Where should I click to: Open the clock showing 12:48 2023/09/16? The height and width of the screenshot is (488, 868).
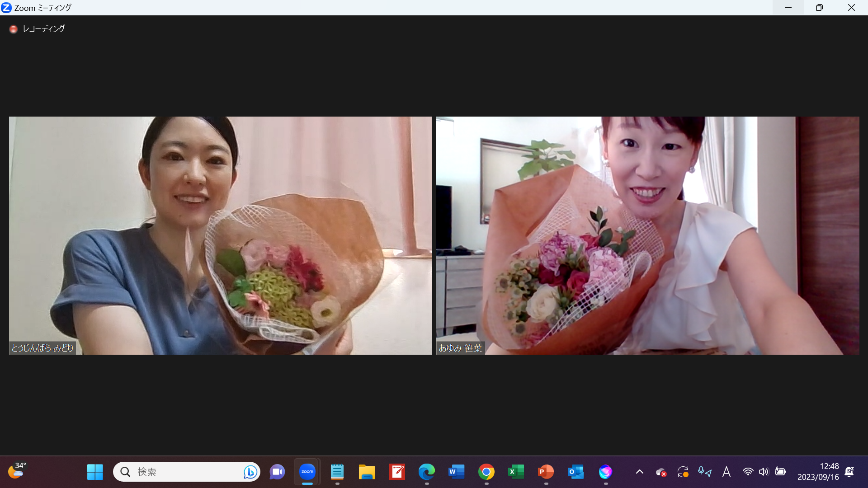click(x=818, y=472)
